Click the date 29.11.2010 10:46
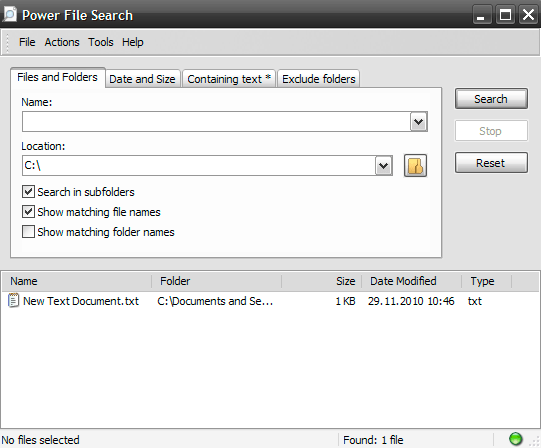The image size is (541, 448). click(411, 301)
